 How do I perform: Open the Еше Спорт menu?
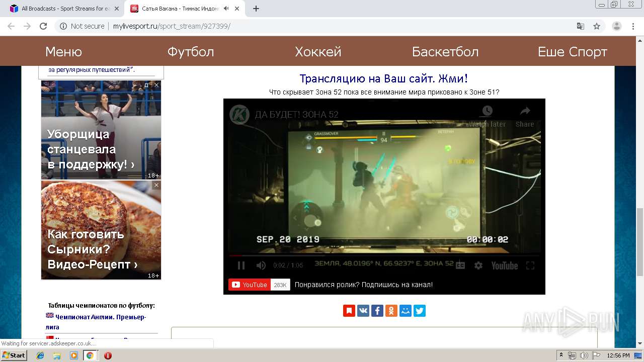pos(573,52)
